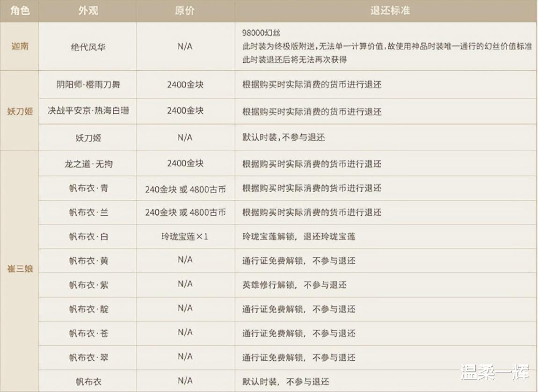The height and width of the screenshot is (392, 538).
Task: Click the 98000幻丝 refund text
Action: pyautogui.click(x=261, y=33)
